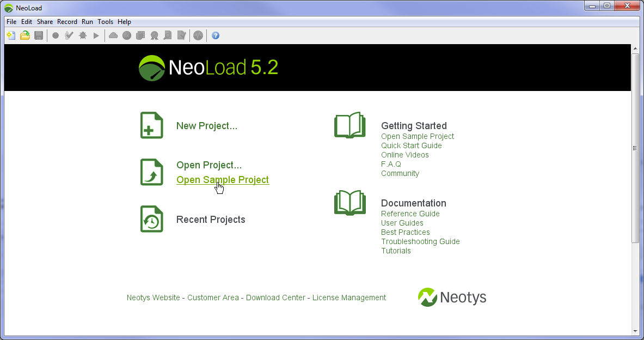Click the Getting Started book icon
The height and width of the screenshot is (340, 644).
coord(350,125)
